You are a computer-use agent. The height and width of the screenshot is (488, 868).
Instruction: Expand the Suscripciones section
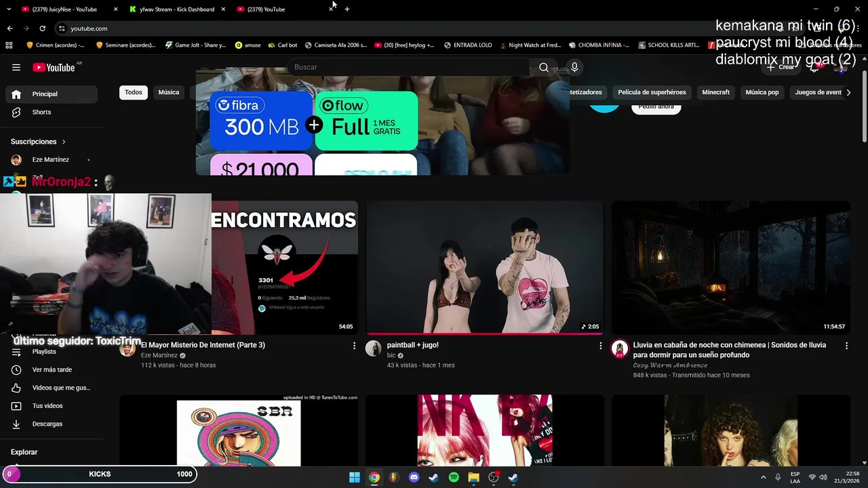tap(39, 142)
